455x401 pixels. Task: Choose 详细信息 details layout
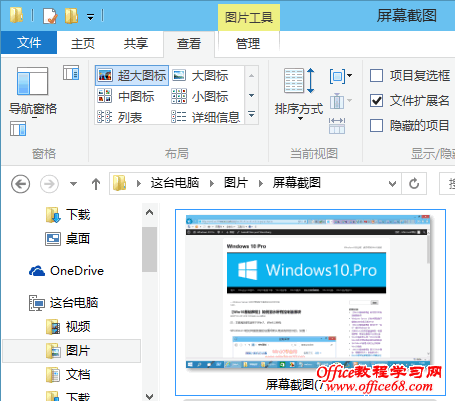pos(206,117)
